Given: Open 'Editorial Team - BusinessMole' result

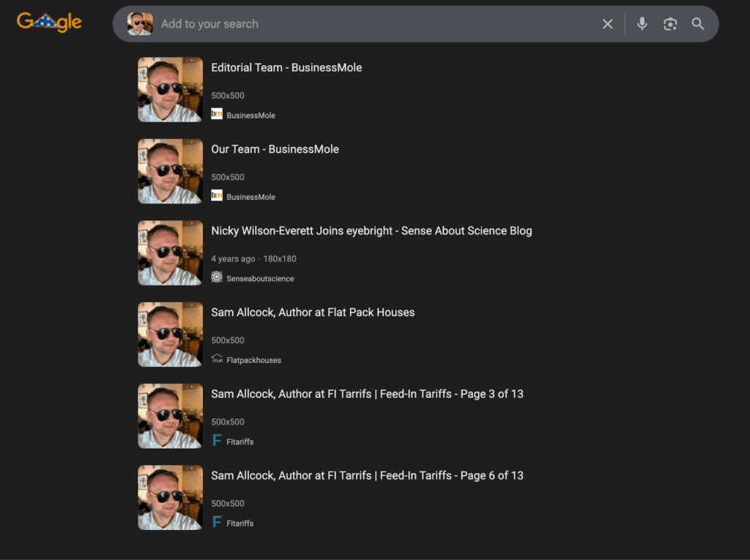Looking at the screenshot, I should [x=286, y=67].
